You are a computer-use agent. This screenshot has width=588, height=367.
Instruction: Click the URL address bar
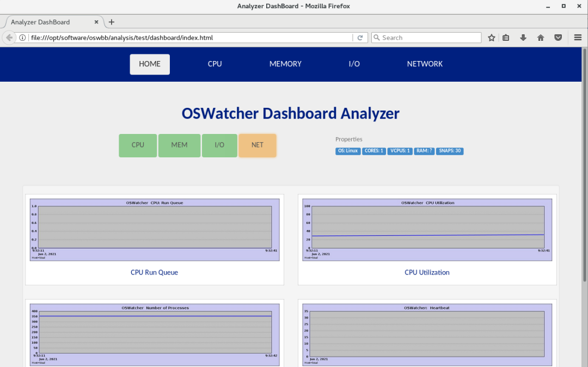point(189,38)
